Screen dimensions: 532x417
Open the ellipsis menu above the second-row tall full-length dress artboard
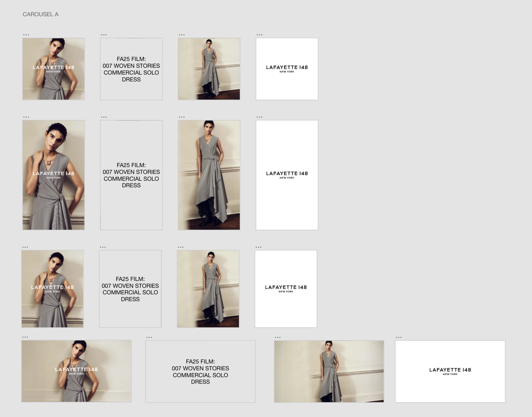[182, 117]
